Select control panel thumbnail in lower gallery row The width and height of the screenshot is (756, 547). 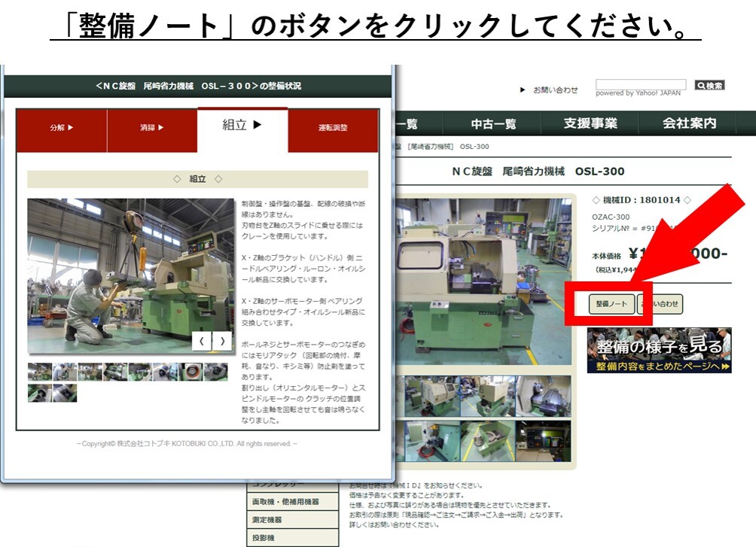(x=544, y=441)
